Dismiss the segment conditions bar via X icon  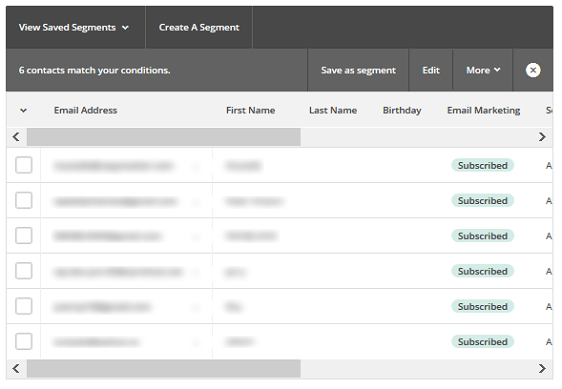coord(533,70)
